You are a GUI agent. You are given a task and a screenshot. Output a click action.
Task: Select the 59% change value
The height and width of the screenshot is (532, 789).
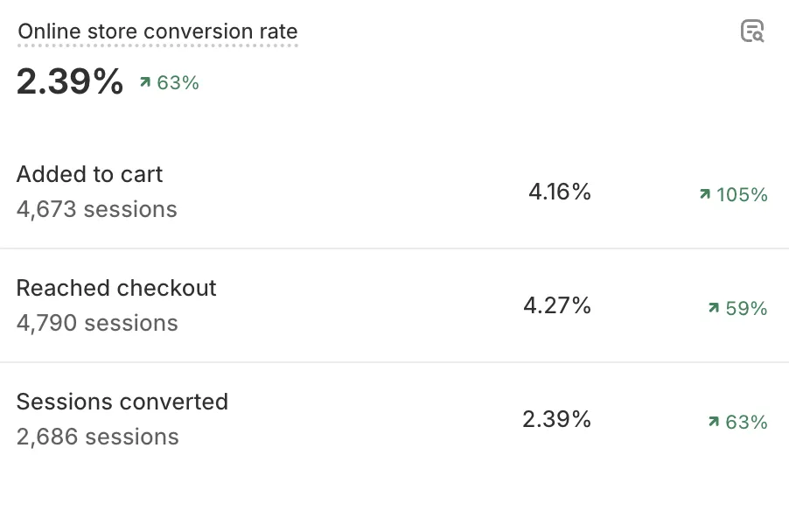(746, 309)
